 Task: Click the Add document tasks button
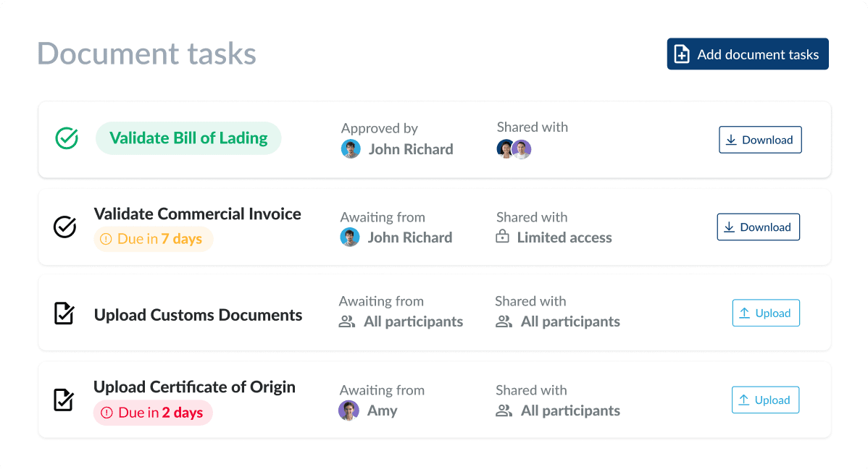(x=747, y=54)
